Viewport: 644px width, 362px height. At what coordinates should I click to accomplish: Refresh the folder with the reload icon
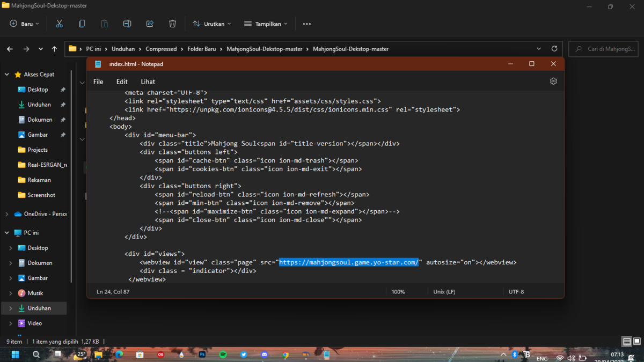pyautogui.click(x=554, y=49)
